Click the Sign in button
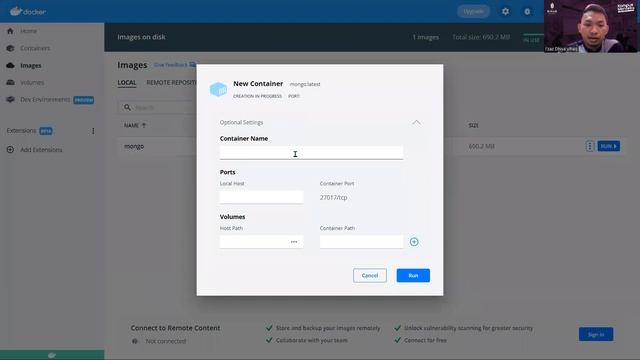Screen dimensions: 640x360 596,334
